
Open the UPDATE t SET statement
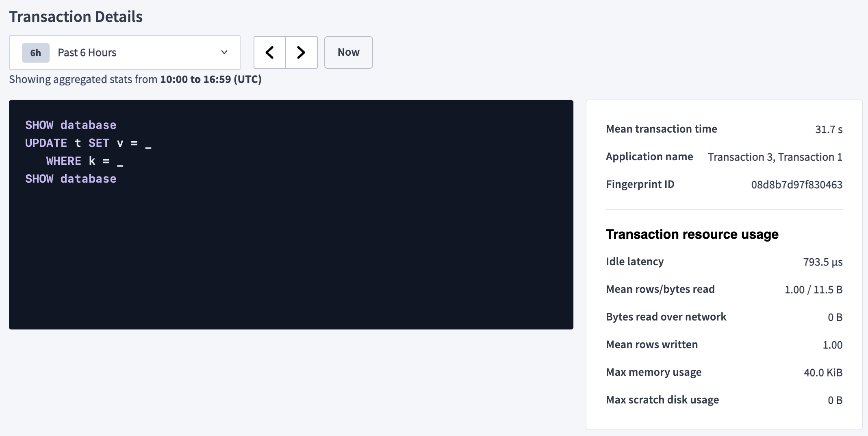point(89,142)
